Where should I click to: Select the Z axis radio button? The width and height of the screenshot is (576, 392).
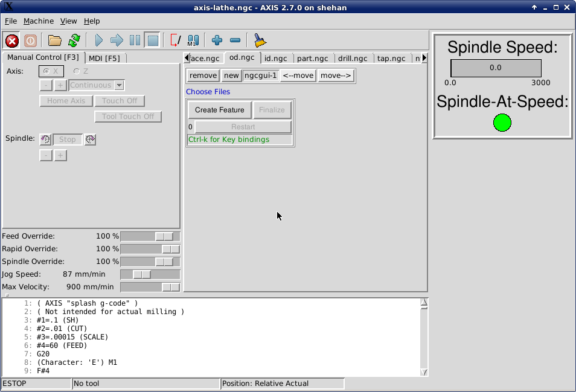coord(77,71)
